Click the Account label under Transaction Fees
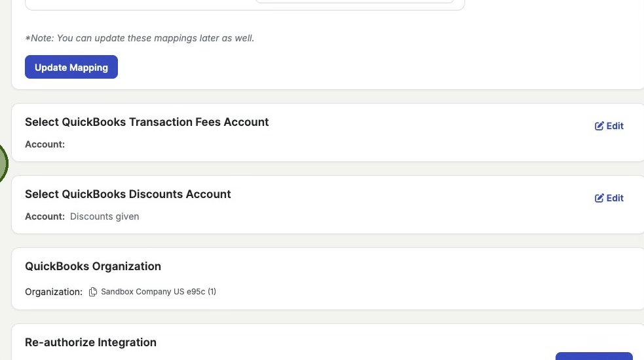 (45, 144)
